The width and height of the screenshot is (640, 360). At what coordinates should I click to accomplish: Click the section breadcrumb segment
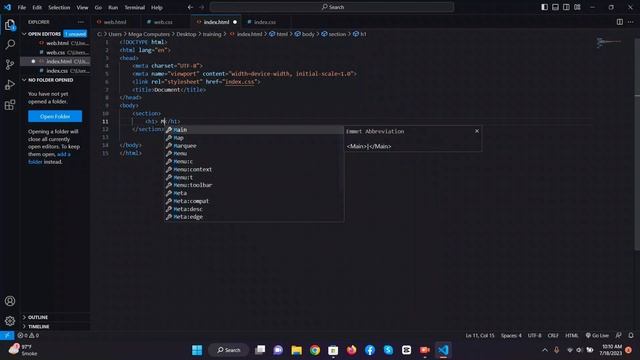333,34
